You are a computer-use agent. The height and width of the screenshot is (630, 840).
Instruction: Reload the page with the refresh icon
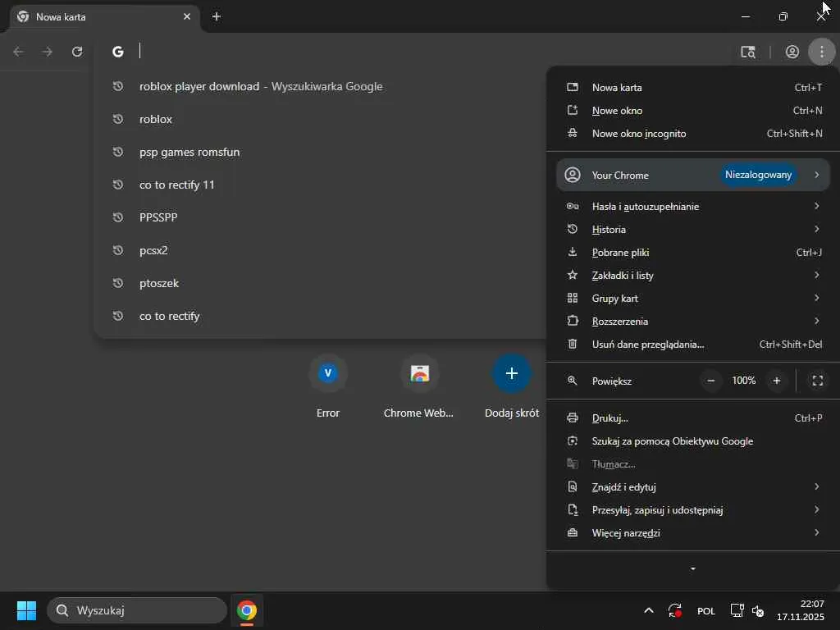point(77,52)
